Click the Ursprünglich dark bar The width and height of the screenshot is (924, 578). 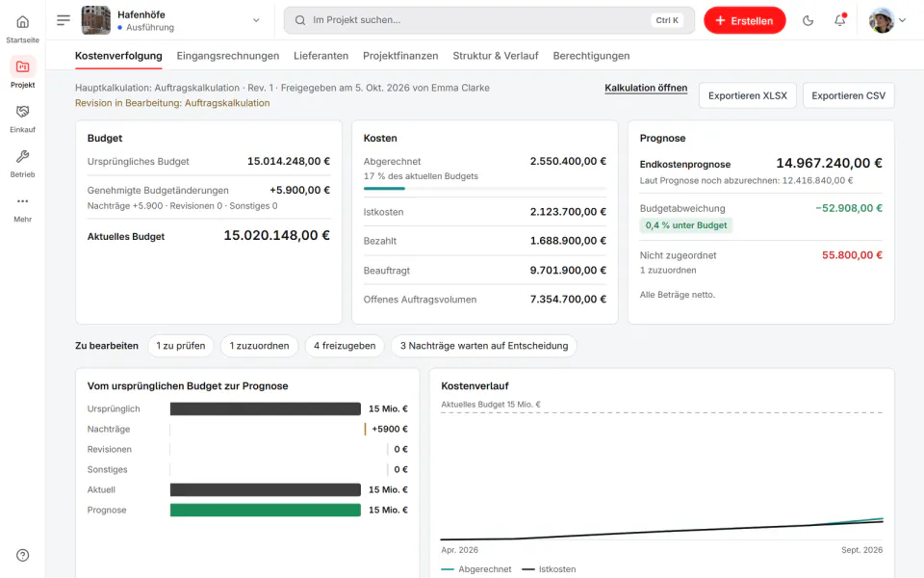tap(266, 408)
